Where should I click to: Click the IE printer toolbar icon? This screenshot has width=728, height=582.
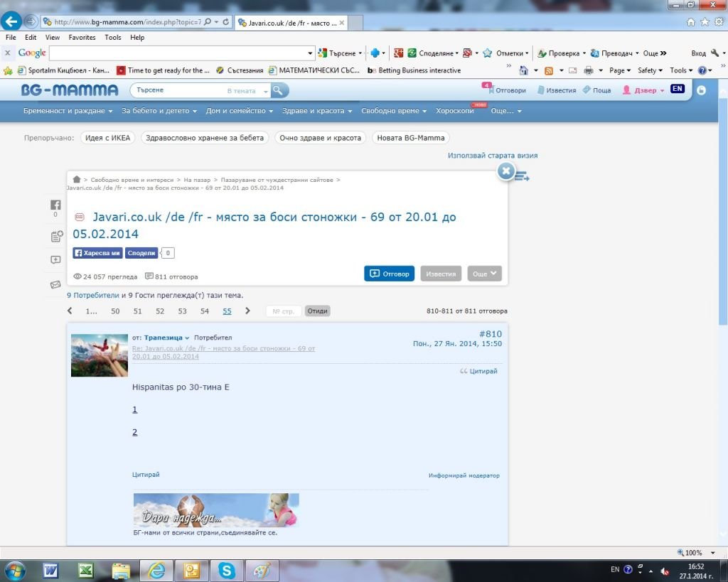pos(589,70)
